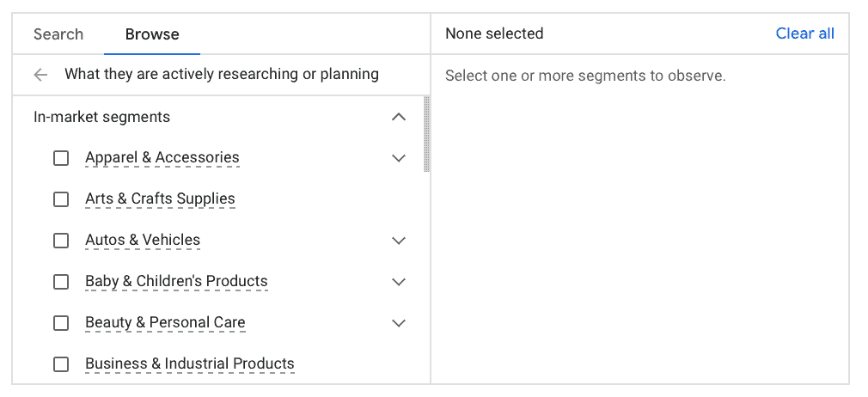Expand Apparel & Accessories subcategories
Screen dimensions: 868x397
(398, 158)
